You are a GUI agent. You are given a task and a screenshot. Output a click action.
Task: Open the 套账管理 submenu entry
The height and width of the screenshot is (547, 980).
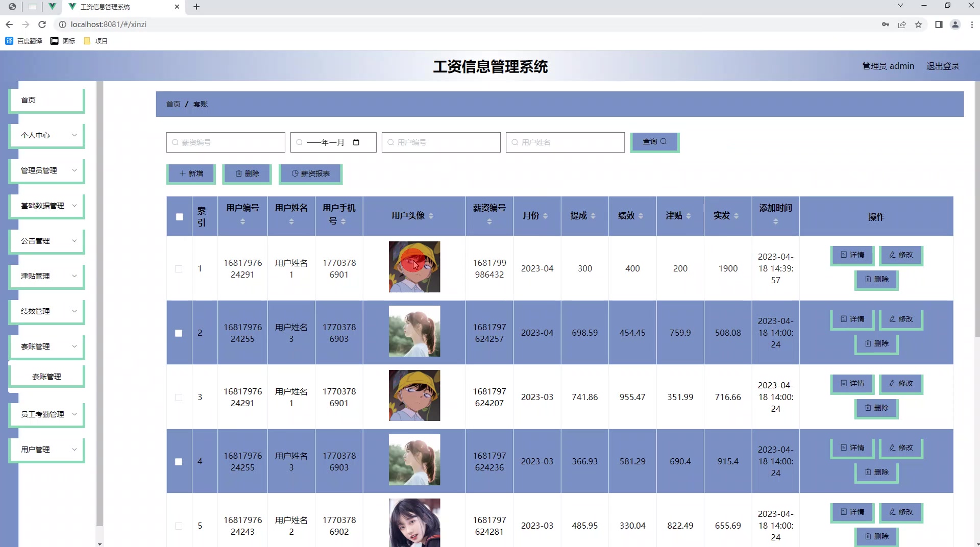tap(47, 377)
